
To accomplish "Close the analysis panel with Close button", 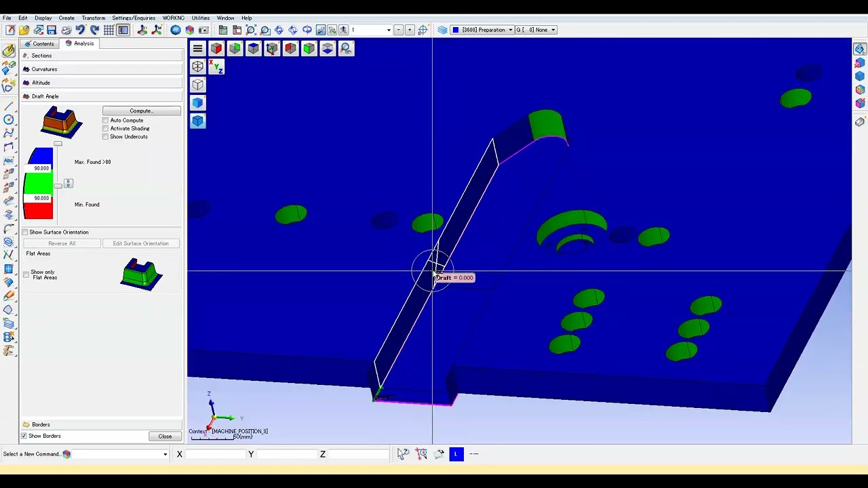I will [x=165, y=436].
